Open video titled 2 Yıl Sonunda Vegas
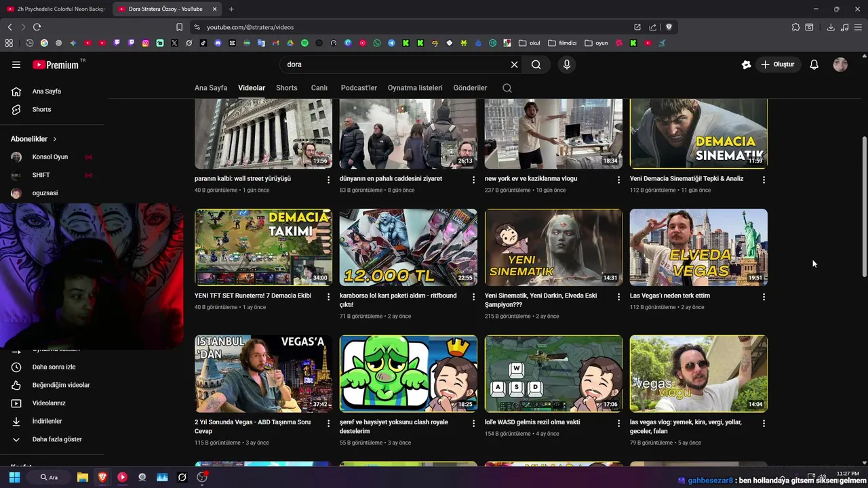Image resolution: width=868 pixels, height=488 pixels. tap(252, 426)
